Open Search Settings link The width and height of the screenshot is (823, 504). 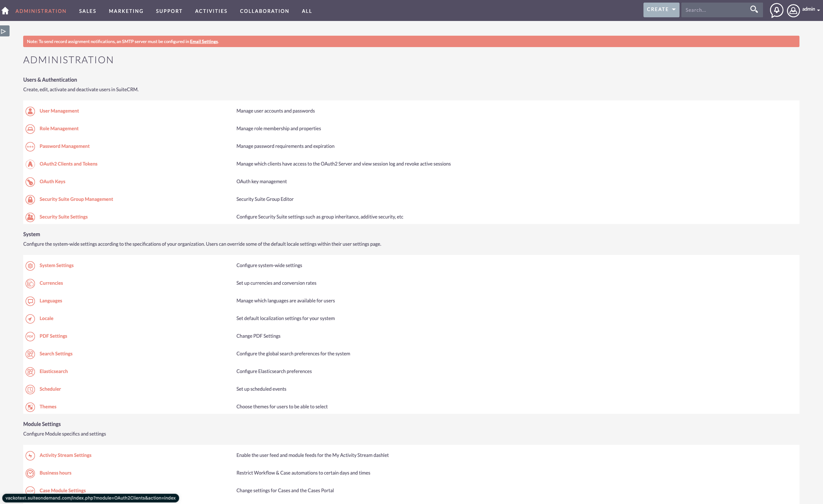pos(56,354)
